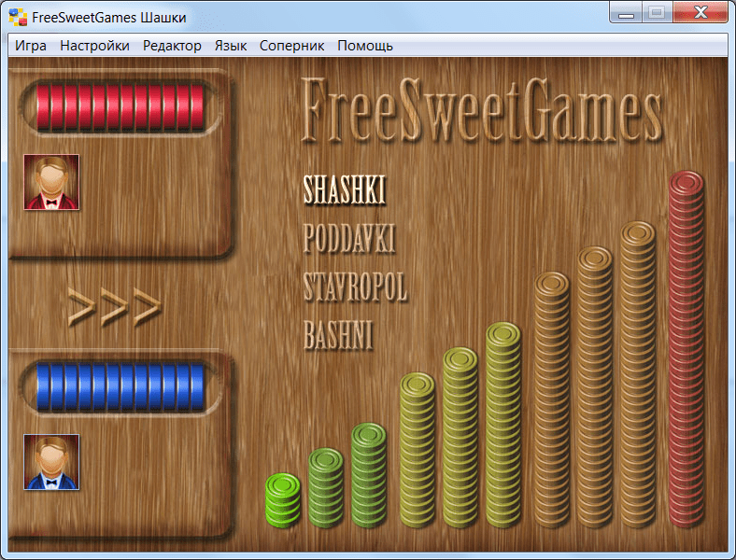Image resolution: width=736 pixels, height=560 pixels.
Task: Click the FreeSweetGames title bar icon
Action: tap(18, 17)
